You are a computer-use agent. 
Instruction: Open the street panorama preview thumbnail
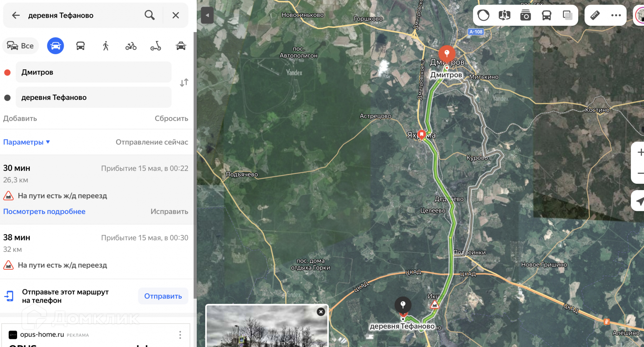(267, 327)
